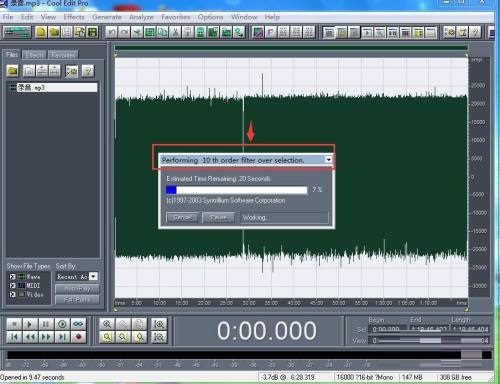Open the Favorites menu
This screenshot has width=500, height=384.
[176, 17]
